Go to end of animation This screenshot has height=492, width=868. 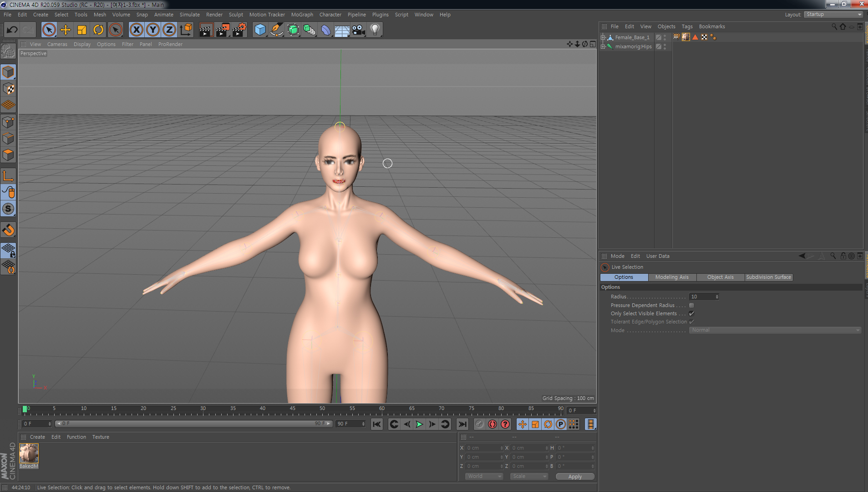(462, 425)
